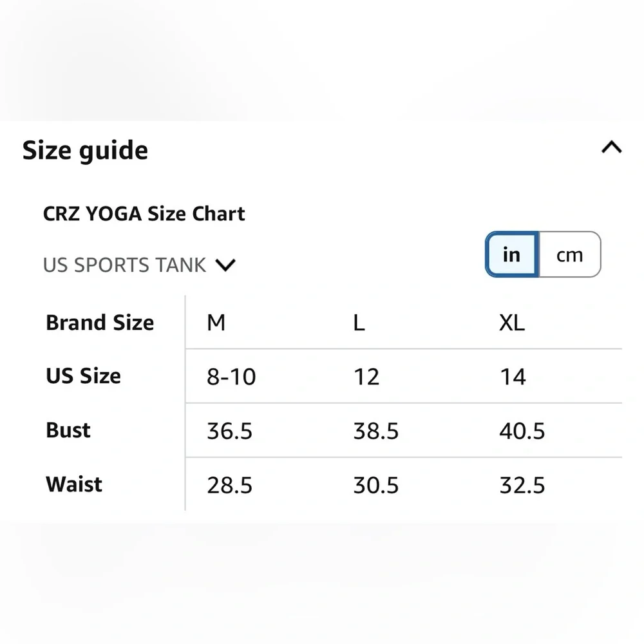Switch measurement units to cm

(569, 254)
